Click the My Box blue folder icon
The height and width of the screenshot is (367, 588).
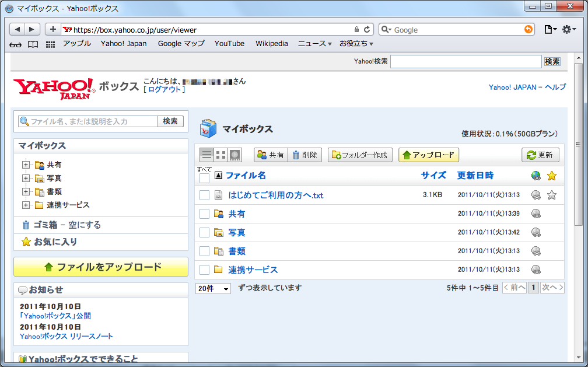[208, 128]
